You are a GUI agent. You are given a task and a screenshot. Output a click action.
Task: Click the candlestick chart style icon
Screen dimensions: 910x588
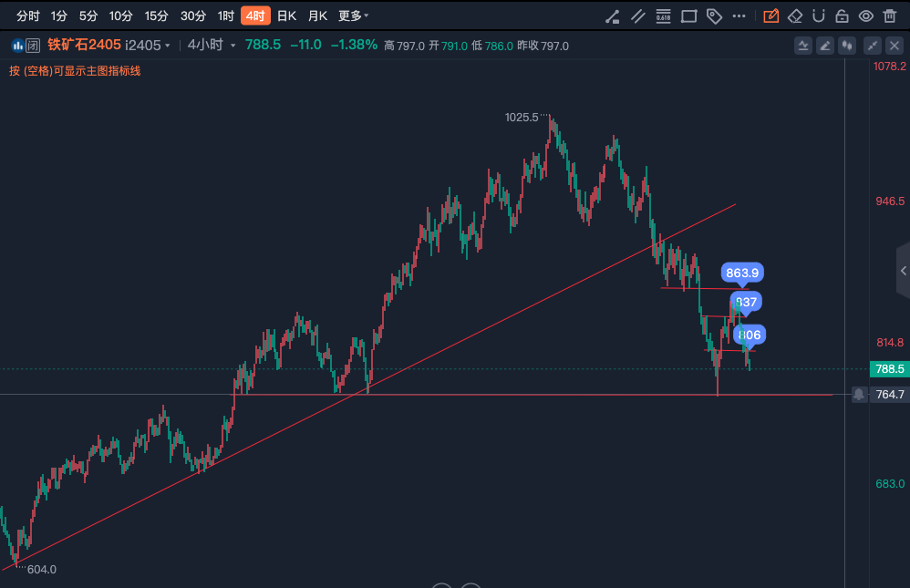[x=847, y=46]
